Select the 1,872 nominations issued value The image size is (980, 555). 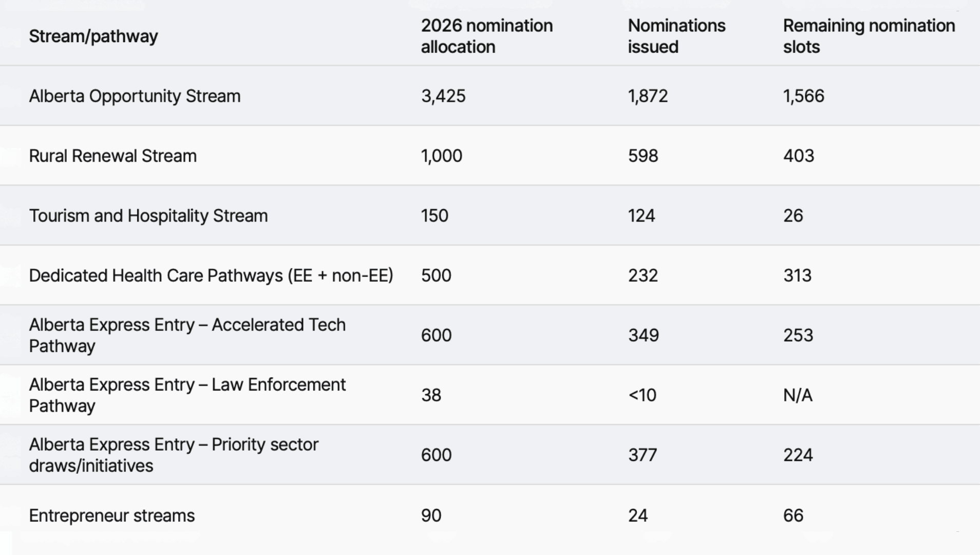pyautogui.click(x=648, y=96)
